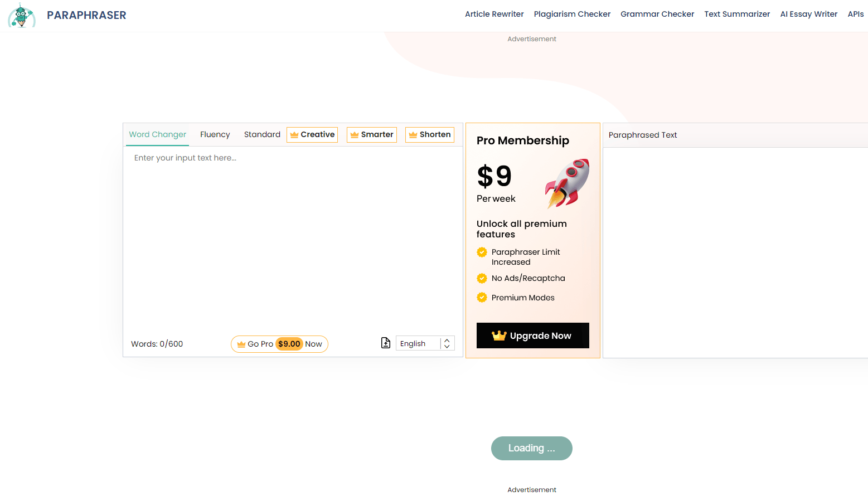The height and width of the screenshot is (496, 868).
Task: Click the checkmark beside Paraphraser Limit Increased
Action: coord(482,252)
